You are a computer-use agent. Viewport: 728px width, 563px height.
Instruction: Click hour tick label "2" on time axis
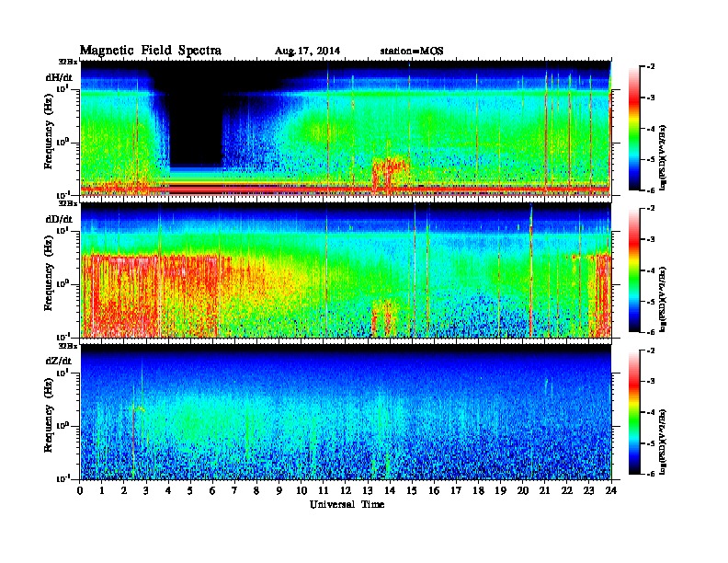123,490
